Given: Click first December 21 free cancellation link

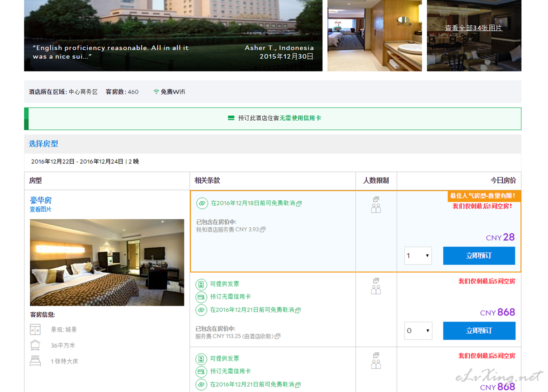Looking at the screenshot, I should [x=252, y=310].
